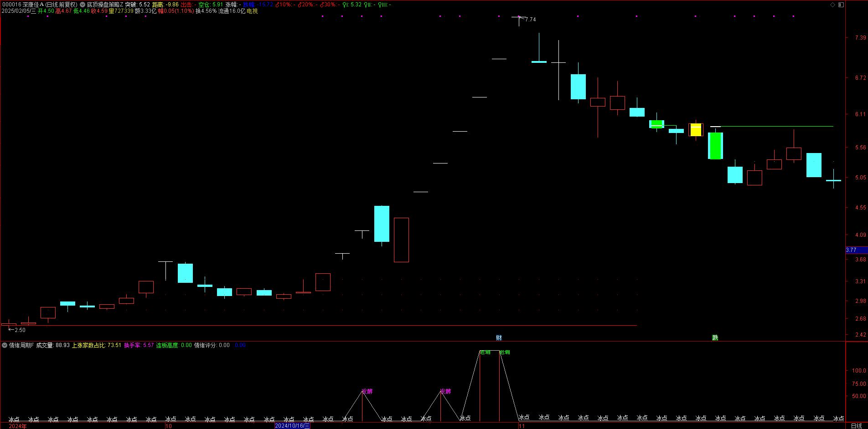Select the 日线 period button

tap(856, 426)
